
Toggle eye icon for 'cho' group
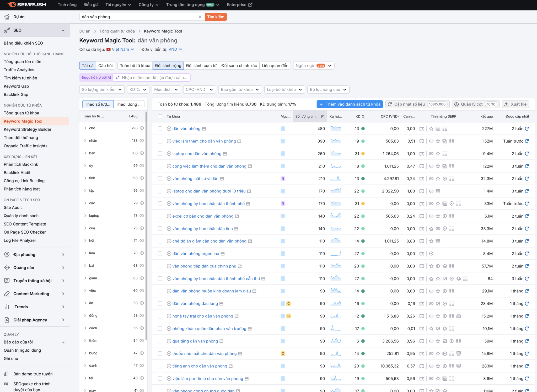[x=142, y=128]
